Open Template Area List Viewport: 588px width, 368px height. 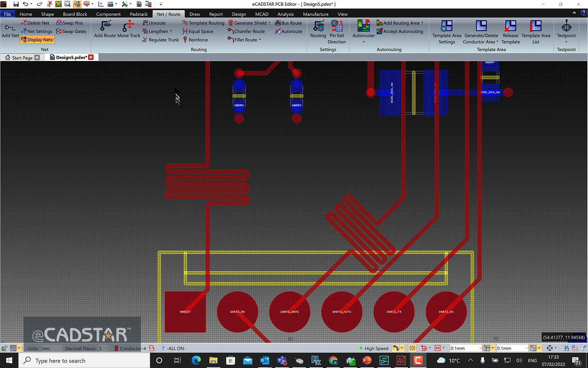coord(536,32)
